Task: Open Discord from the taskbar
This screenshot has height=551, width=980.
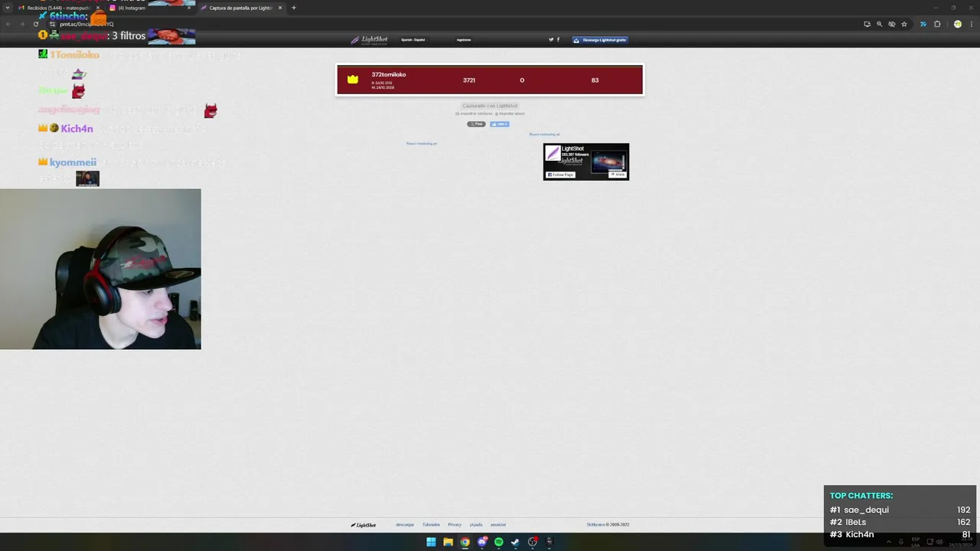Action: (482, 542)
